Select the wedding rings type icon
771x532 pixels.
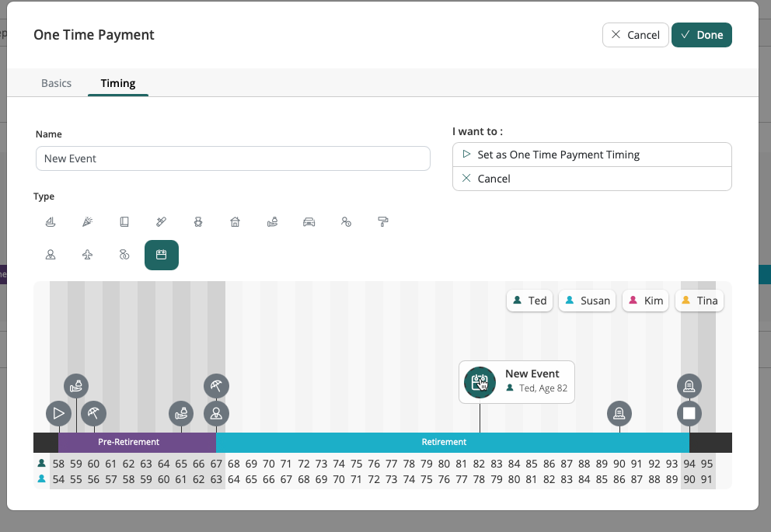(124, 255)
